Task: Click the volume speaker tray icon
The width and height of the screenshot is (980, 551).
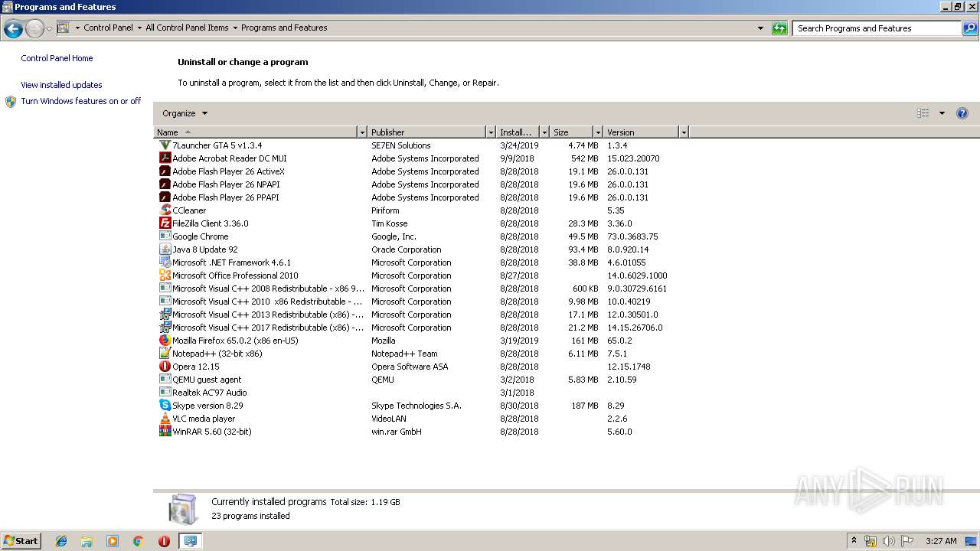Action: tap(888, 541)
